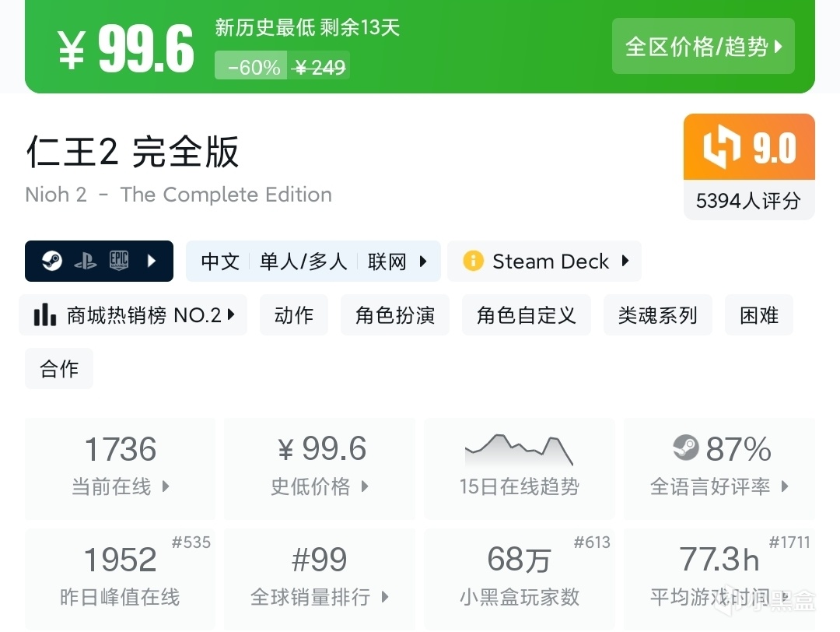
Task: Select the 合作 tag
Action: click(x=59, y=368)
